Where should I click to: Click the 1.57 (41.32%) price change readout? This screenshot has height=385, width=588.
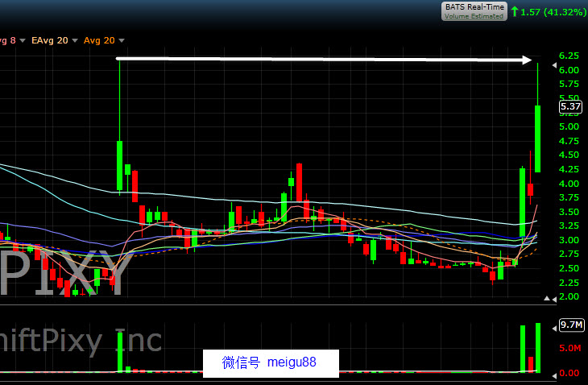[553, 12]
